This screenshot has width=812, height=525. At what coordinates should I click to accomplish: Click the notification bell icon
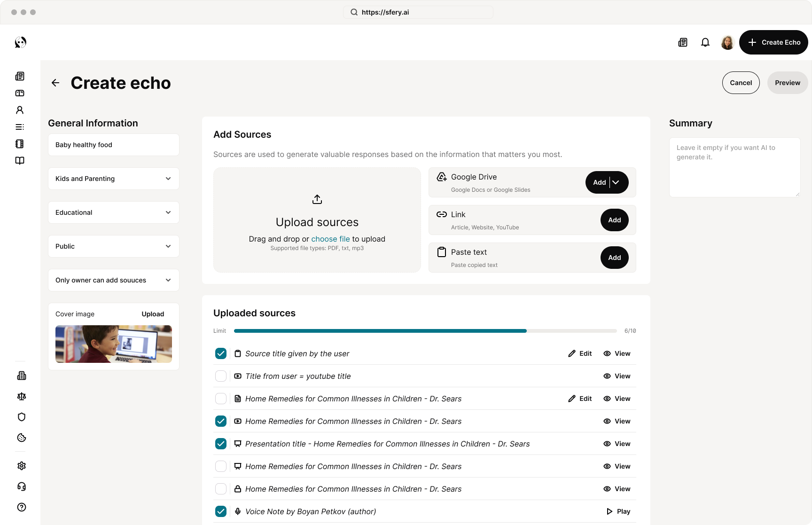tap(705, 42)
